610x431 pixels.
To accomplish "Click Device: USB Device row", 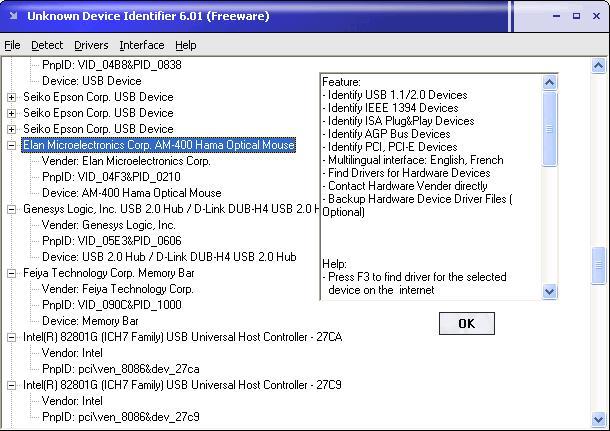I will pos(92,81).
